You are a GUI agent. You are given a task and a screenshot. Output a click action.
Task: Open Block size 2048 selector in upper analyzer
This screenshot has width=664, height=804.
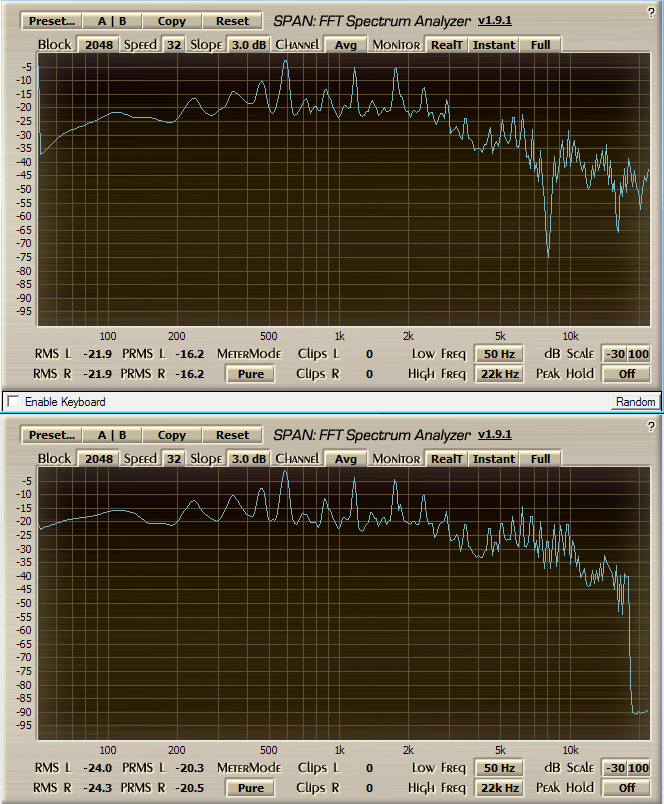[x=98, y=45]
